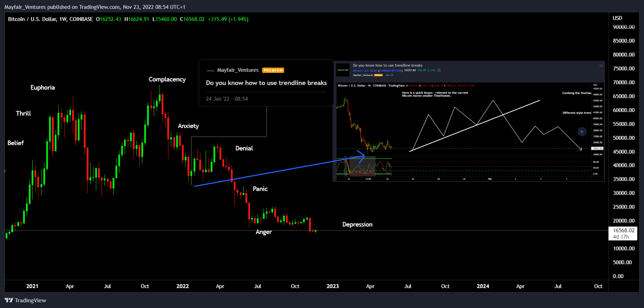This screenshot has width=644, height=308.
Task: Click the 24 Jan '22 · 08:54 timestamp
Action: (227, 99)
